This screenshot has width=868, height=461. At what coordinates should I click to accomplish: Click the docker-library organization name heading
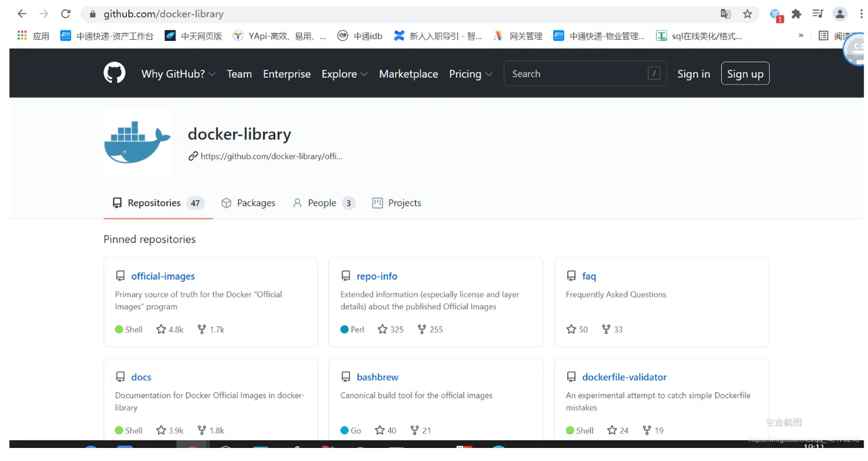pos(239,134)
